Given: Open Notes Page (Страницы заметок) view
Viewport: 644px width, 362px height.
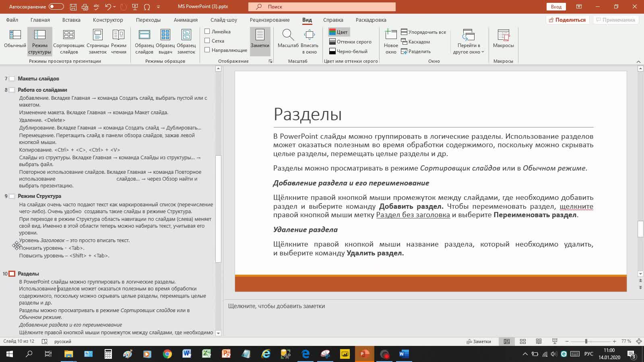Looking at the screenshot, I should pyautogui.click(x=98, y=41).
